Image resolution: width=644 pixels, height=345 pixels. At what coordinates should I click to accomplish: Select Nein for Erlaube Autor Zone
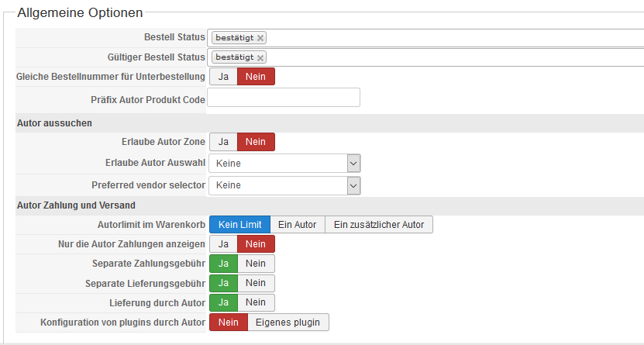[x=256, y=142]
